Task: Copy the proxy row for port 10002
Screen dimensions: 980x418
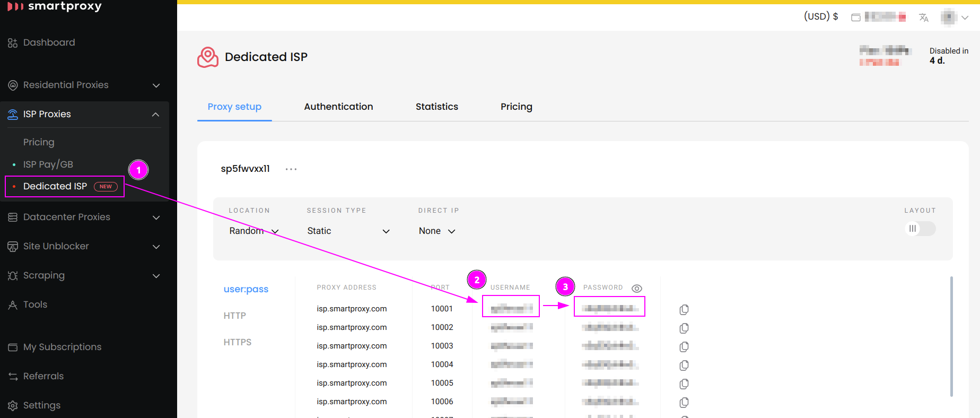Action: pyautogui.click(x=684, y=328)
